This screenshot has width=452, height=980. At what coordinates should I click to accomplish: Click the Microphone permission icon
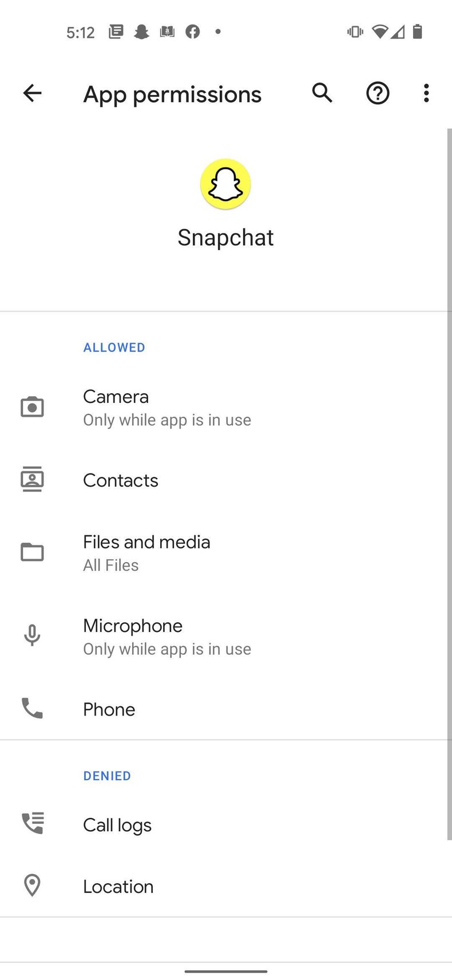33,635
